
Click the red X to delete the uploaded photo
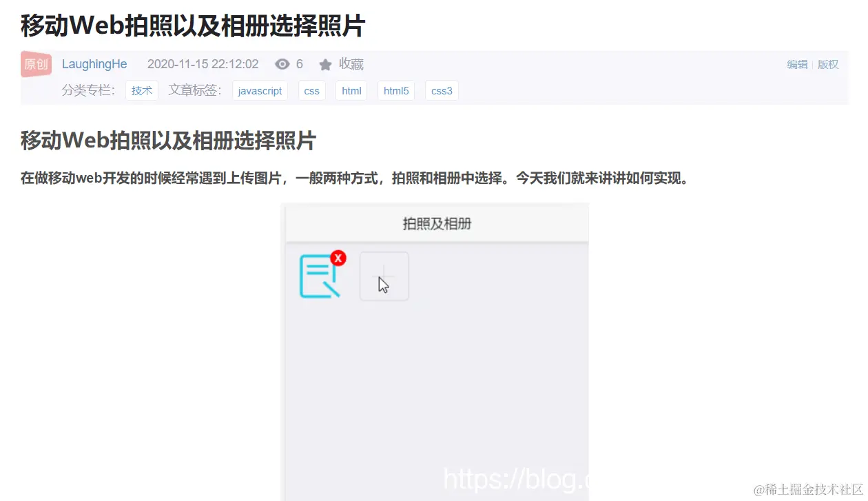338,258
